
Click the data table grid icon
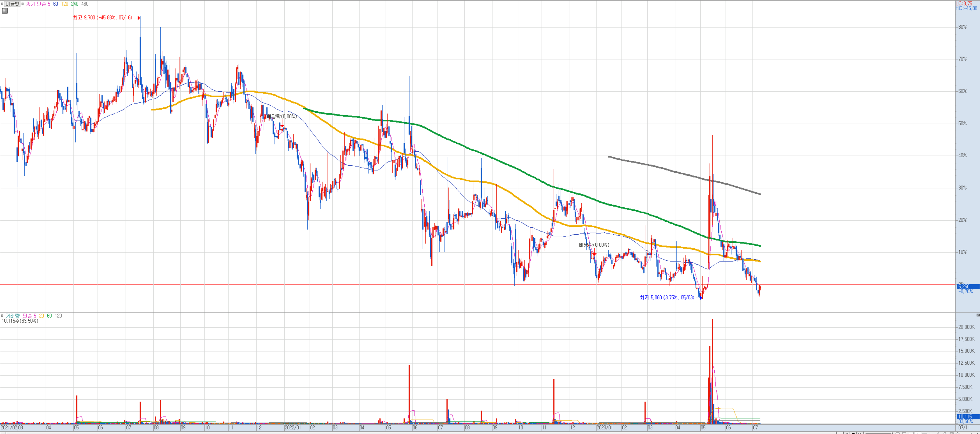[x=5, y=11]
